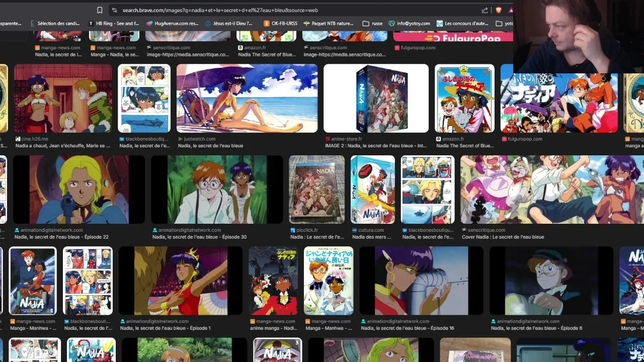
Task: Open the manga page thumbnail right of the cultura.com cover
Action: coord(428,190)
